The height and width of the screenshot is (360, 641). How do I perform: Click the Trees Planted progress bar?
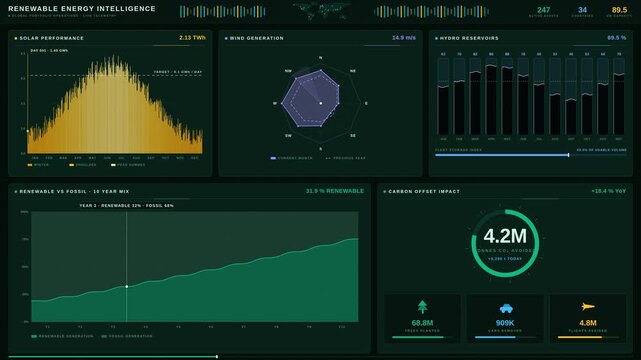(422, 337)
